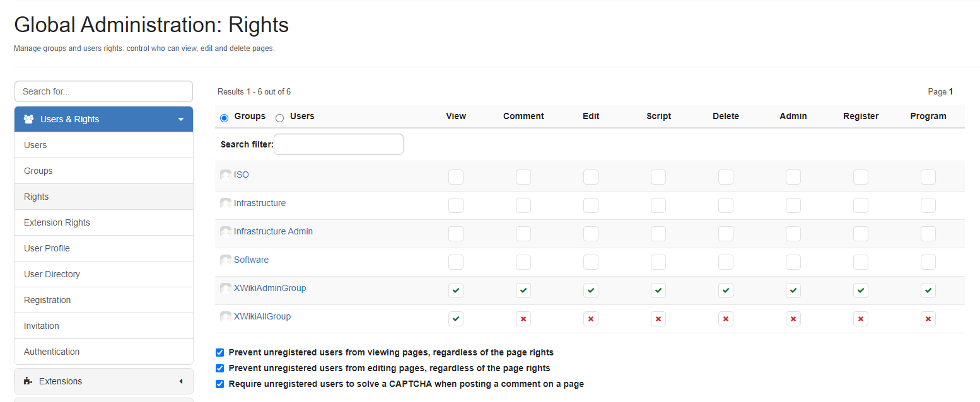Toggle XWikiAllGroup View green checkmark
The height and width of the screenshot is (402, 980).
(x=456, y=319)
